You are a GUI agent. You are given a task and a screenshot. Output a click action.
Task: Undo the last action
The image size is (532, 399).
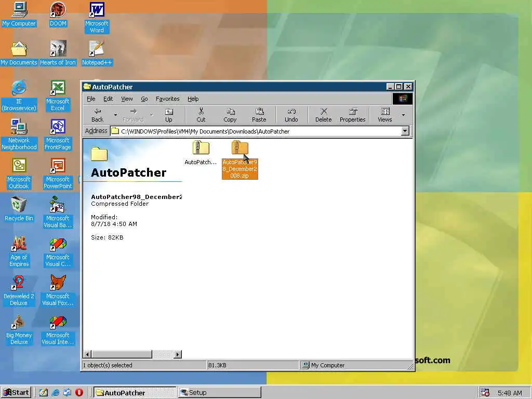click(291, 115)
